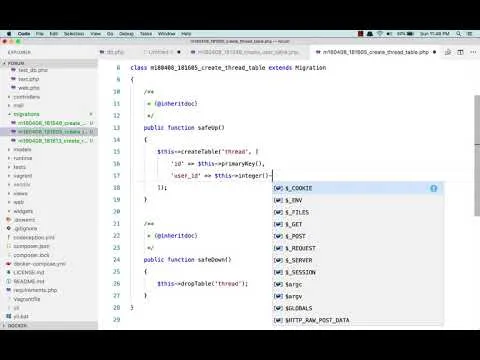
Task: Select the $GLOBALS autocomplete suggestion
Action: [358, 308]
